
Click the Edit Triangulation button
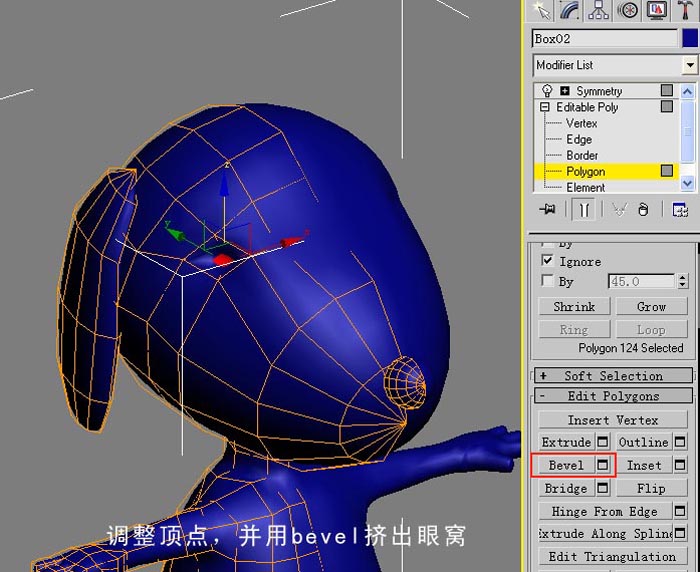612,557
